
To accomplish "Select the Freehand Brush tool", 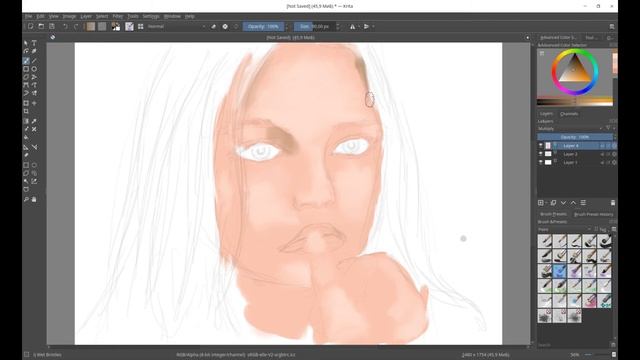I will point(26,60).
